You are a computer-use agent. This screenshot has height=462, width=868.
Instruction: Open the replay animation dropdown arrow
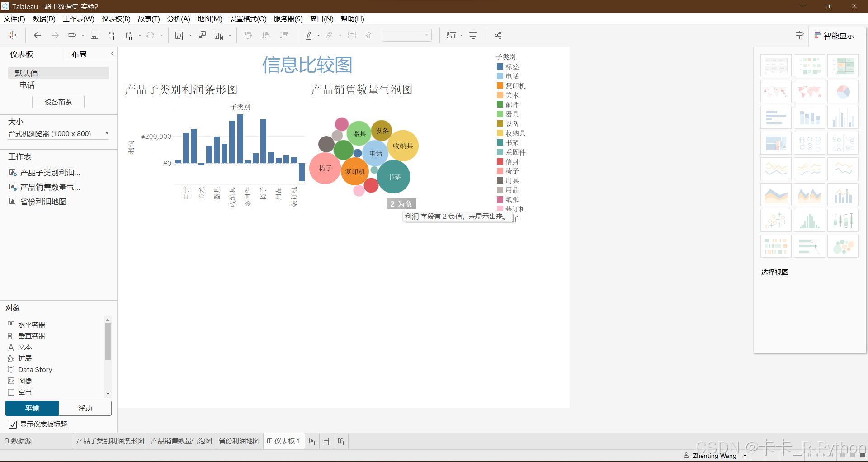83,35
